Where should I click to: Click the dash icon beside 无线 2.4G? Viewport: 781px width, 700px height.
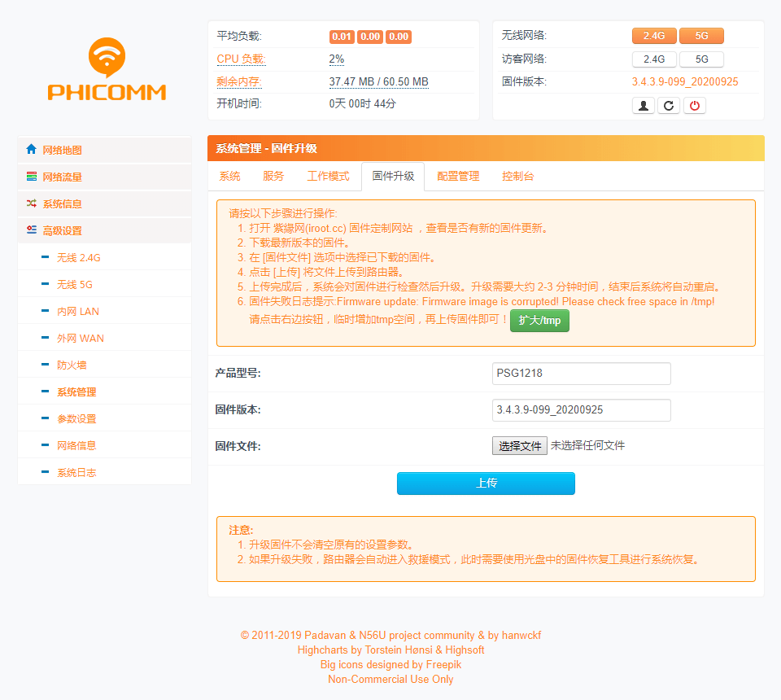coord(46,257)
